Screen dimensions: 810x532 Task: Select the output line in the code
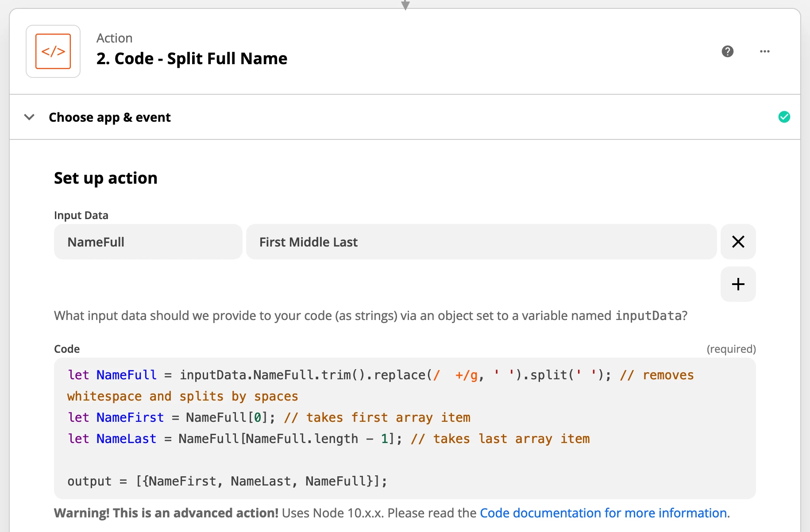227,481
